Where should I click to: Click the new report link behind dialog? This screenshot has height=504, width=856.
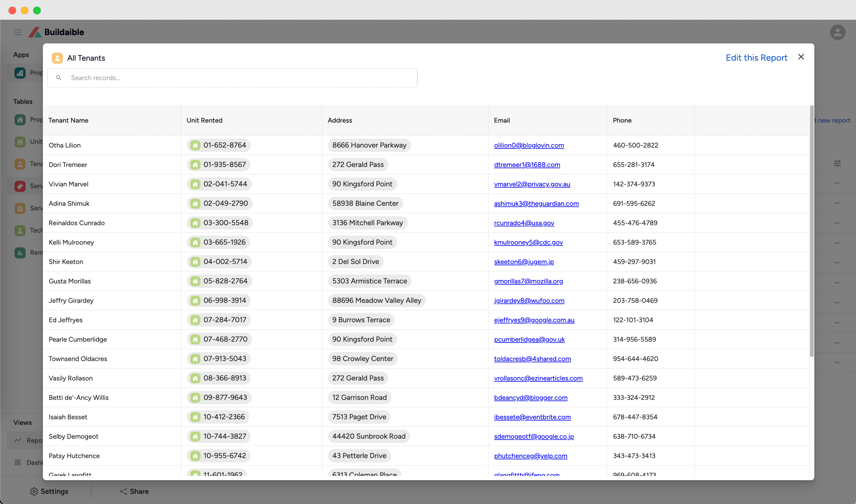click(x=832, y=120)
